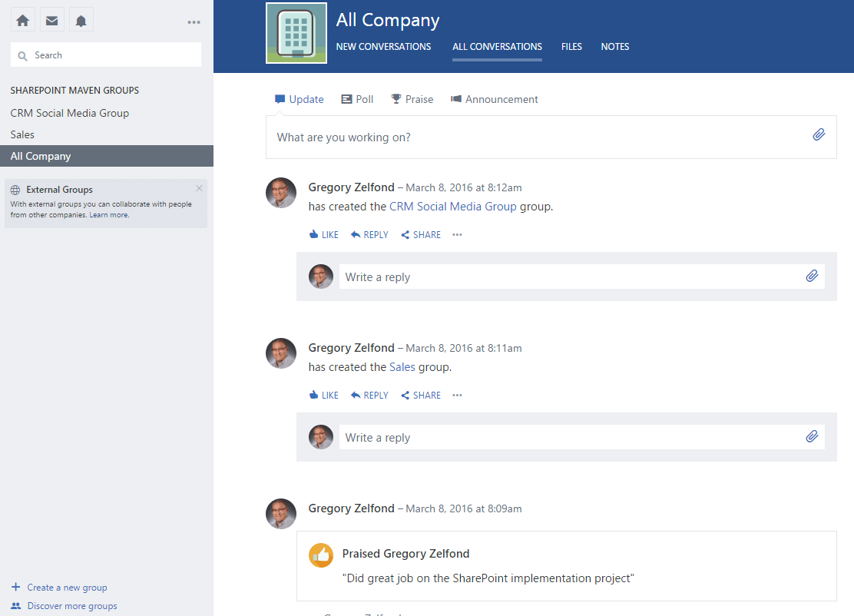Create a new group
854x616 pixels.
[67, 587]
